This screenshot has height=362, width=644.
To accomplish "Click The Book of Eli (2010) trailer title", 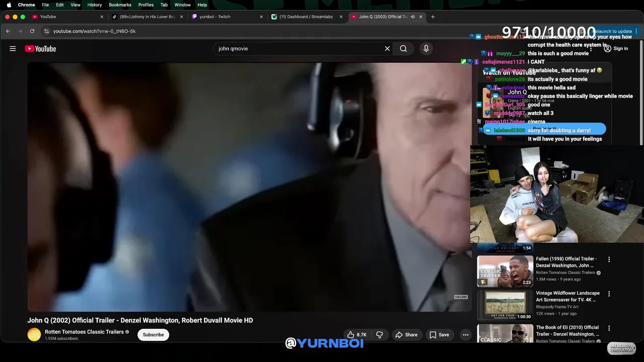I will (568, 331).
